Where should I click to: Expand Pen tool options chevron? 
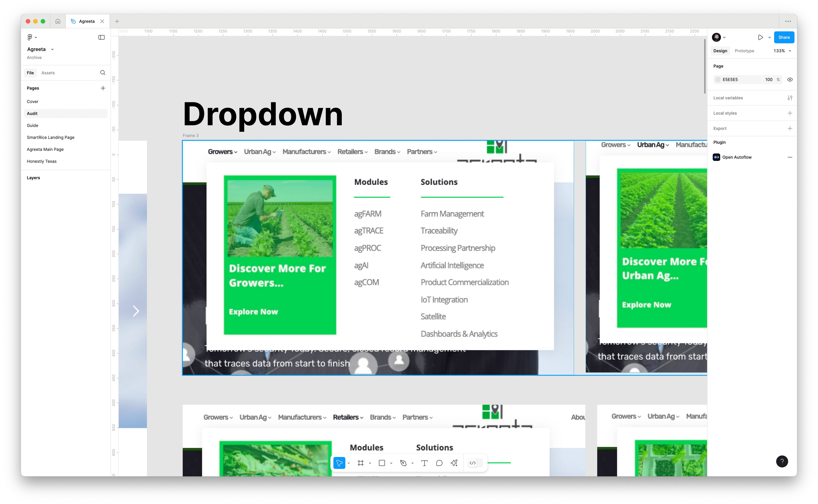pos(413,463)
